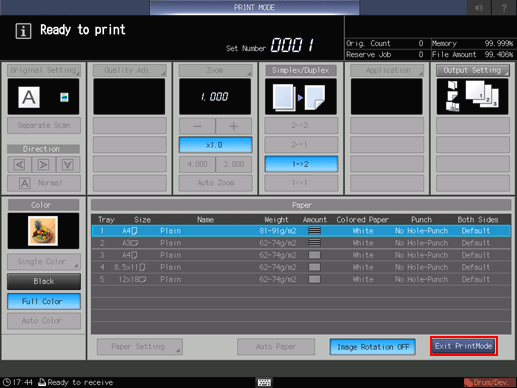517x388 pixels.
Task: Open help with the question mark icon
Action: pos(504,7)
